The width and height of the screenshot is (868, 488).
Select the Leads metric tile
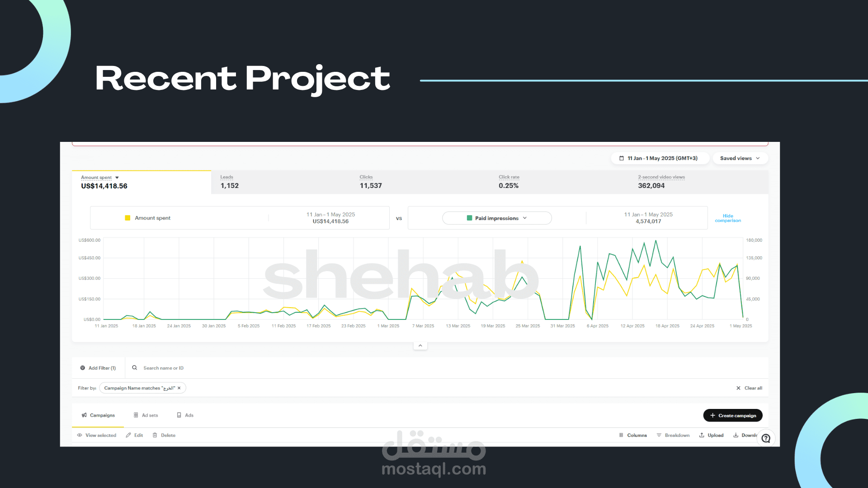click(281, 182)
